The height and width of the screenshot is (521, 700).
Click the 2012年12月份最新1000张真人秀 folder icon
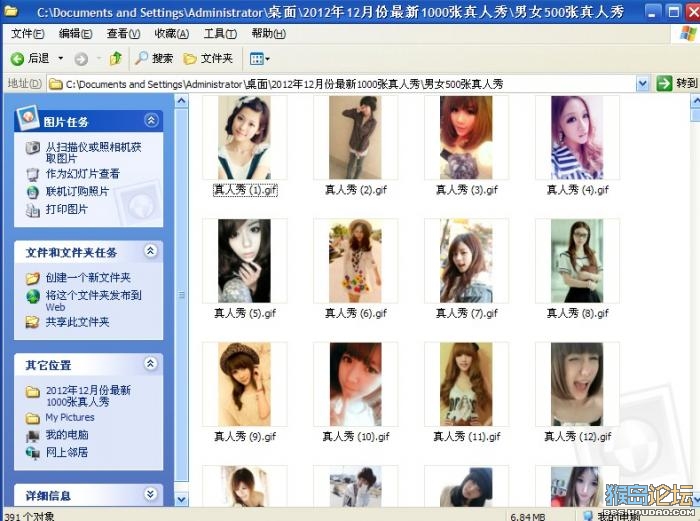pos(33,392)
